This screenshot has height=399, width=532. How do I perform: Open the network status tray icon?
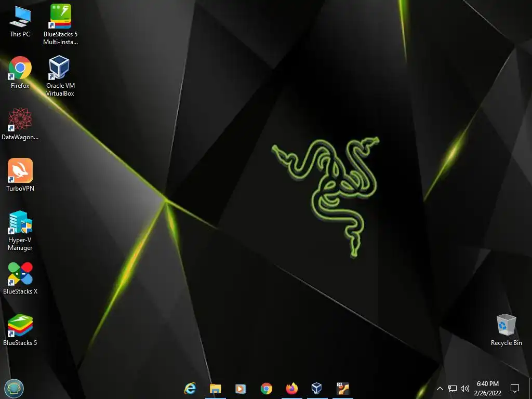[453, 389]
